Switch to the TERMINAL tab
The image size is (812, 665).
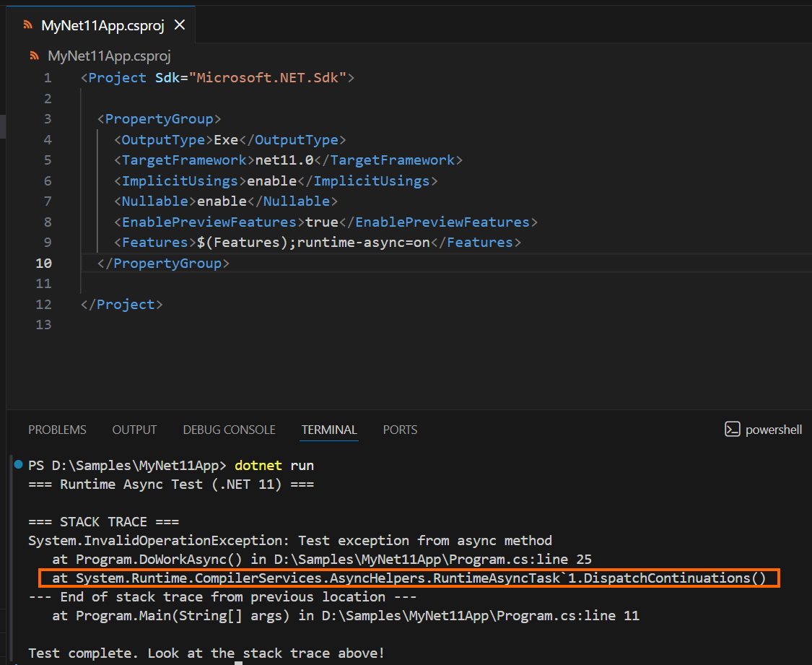(328, 430)
